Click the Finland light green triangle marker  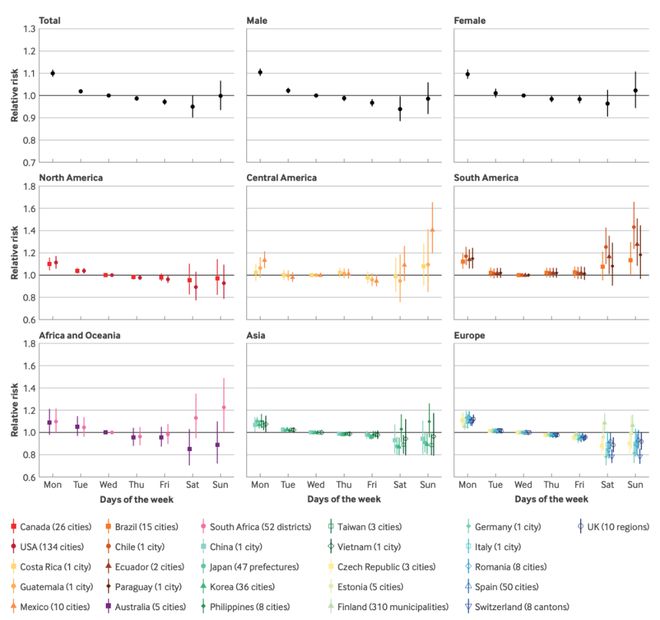[331, 607]
